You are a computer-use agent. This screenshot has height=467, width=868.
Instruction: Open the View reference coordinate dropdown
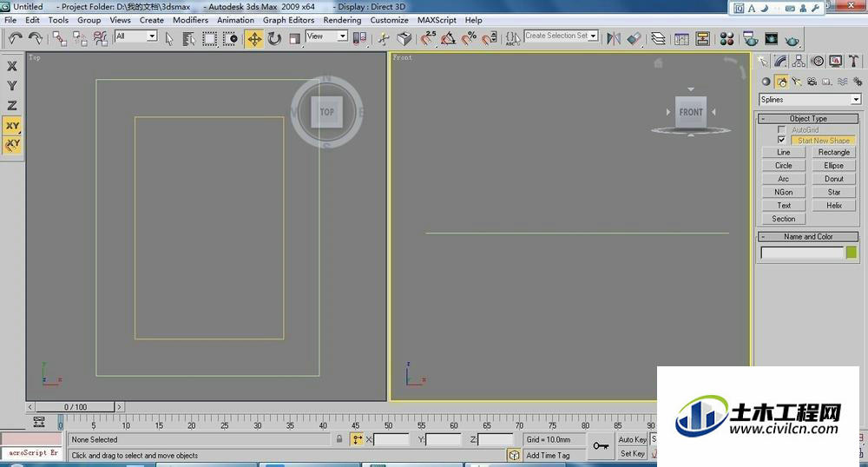click(x=326, y=36)
